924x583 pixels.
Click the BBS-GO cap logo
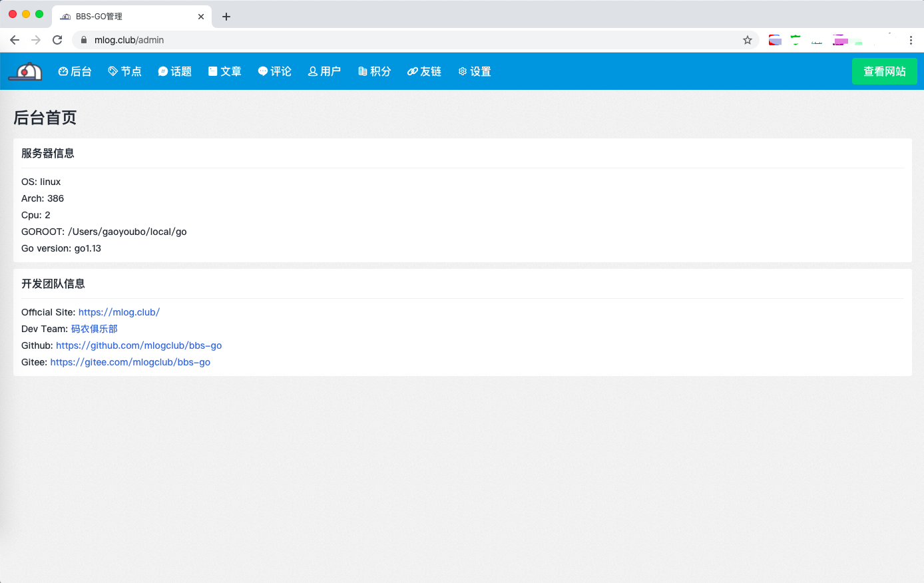(x=25, y=71)
